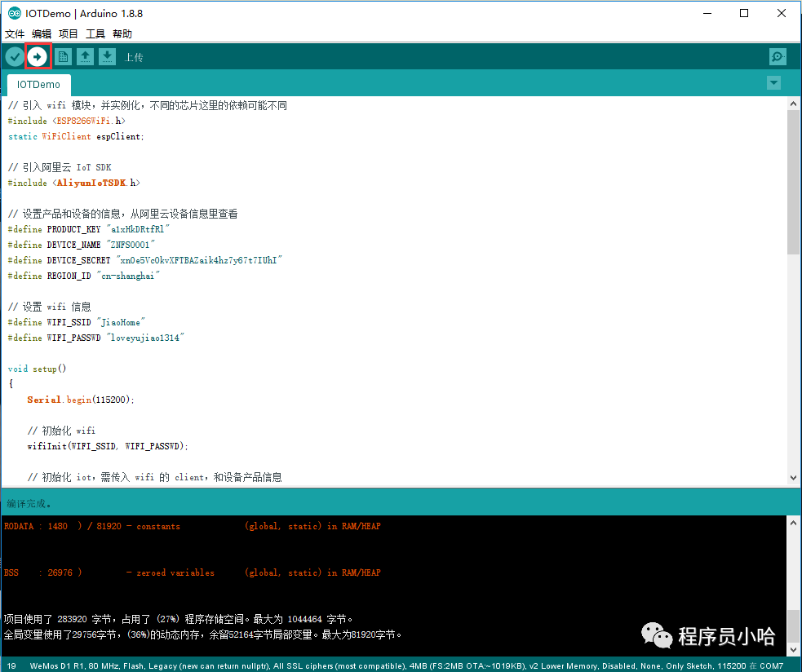
Task: Open the Serial Monitor magnifier icon
Action: (778, 56)
